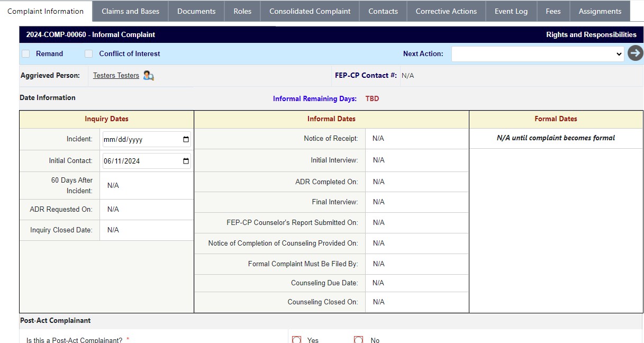644x343 pixels.
Task: Open Testers Testers aggrieved person link
Action: 116,76
